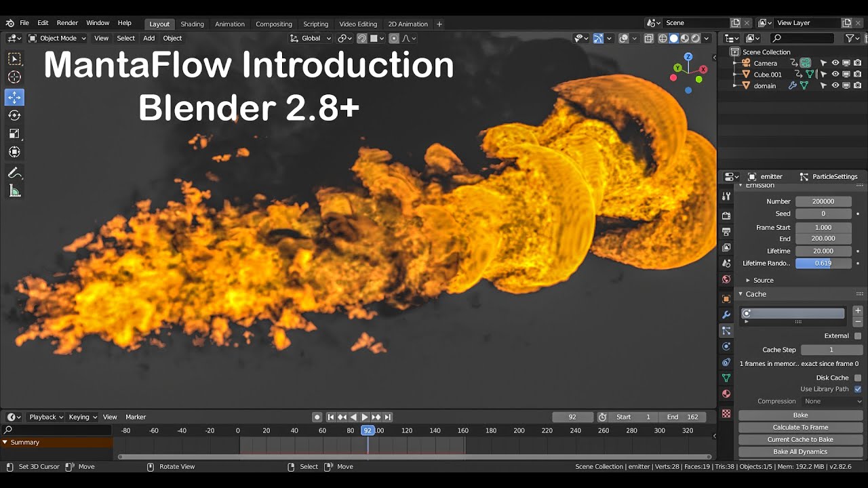
Task: Open the World properties tab
Action: point(726,279)
